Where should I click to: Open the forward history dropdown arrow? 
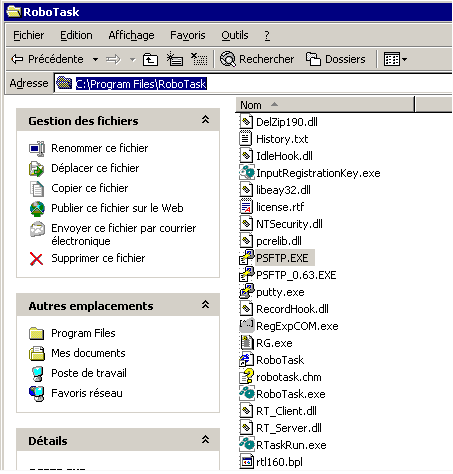point(133,60)
